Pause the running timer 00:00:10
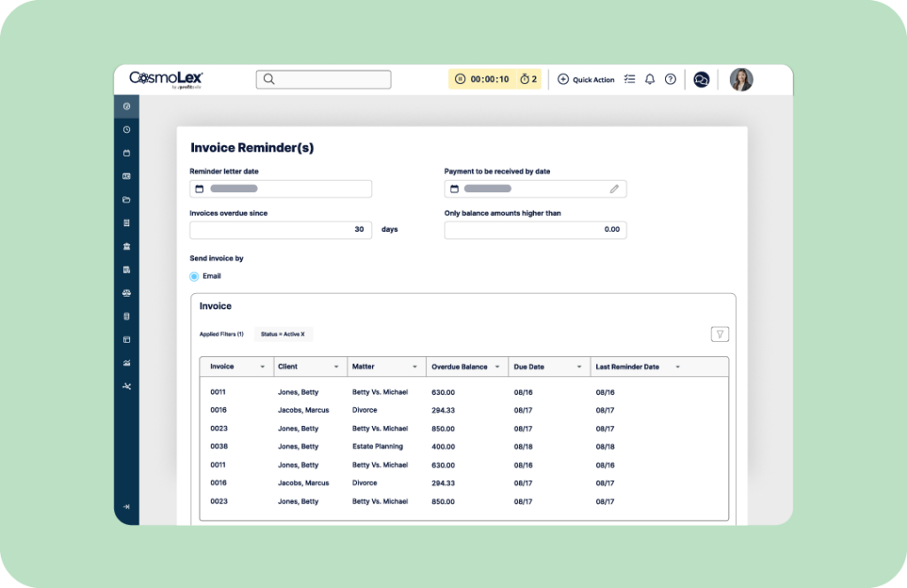Viewport: 907px width, 588px height. click(x=460, y=80)
